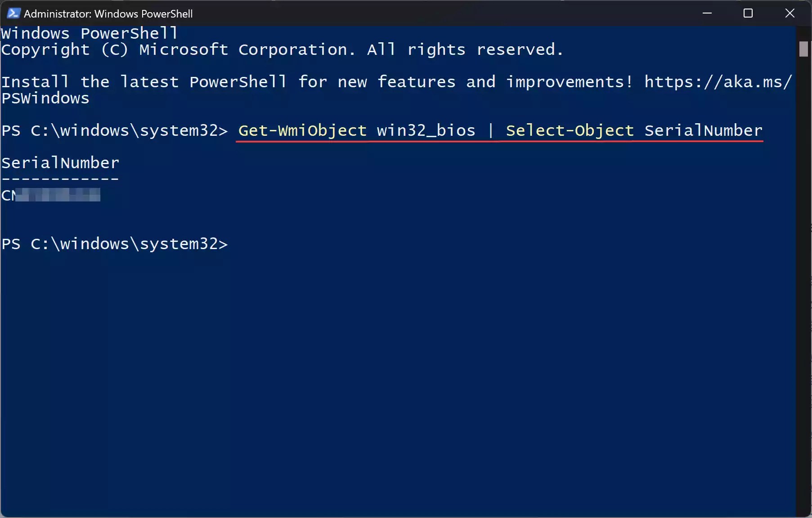Image resolution: width=812 pixels, height=518 pixels.
Task: Select the Administrator: Windows PowerShell title text
Action: (108, 13)
